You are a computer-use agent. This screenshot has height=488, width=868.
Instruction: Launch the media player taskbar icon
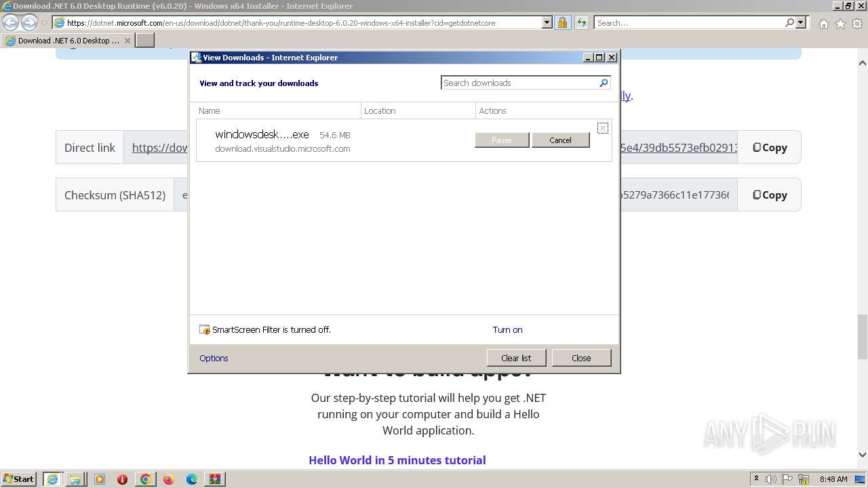click(x=99, y=479)
